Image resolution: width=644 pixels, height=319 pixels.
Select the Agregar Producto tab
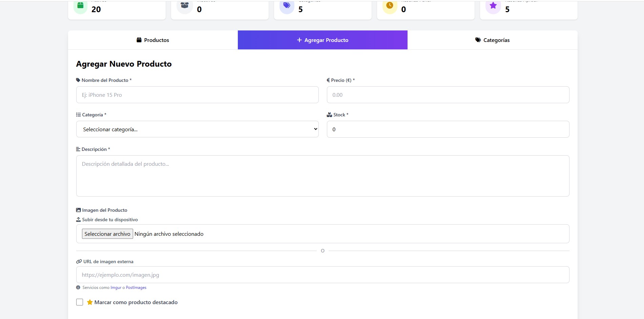point(323,40)
